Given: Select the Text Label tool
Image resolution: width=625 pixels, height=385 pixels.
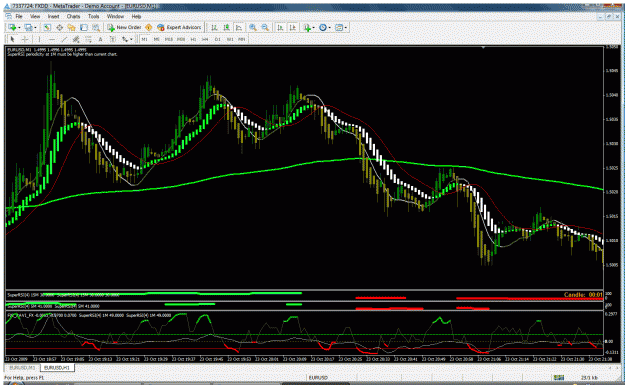Looking at the screenshot, I should pyautogui.click(x=112, y=39).
